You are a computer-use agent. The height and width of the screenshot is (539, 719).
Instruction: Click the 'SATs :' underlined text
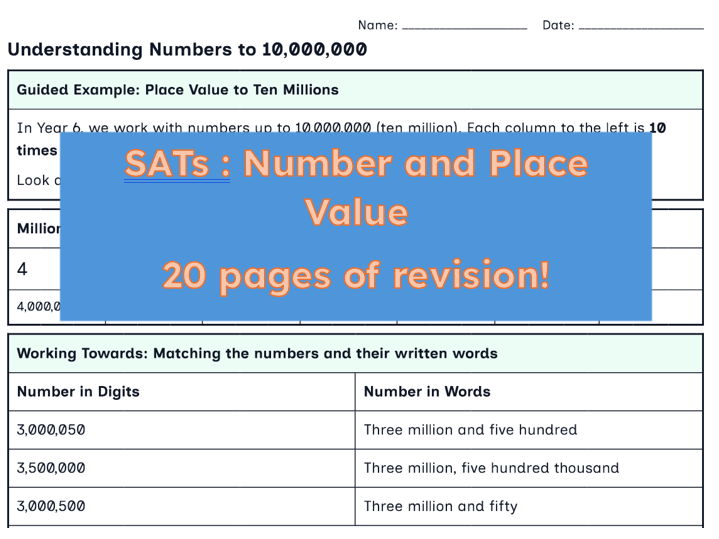177,164
